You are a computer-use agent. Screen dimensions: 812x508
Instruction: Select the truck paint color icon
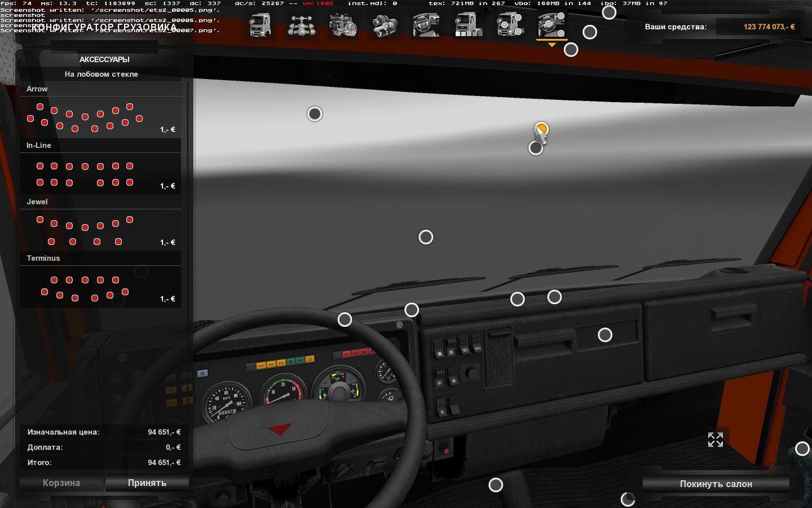tap(469, 25)
